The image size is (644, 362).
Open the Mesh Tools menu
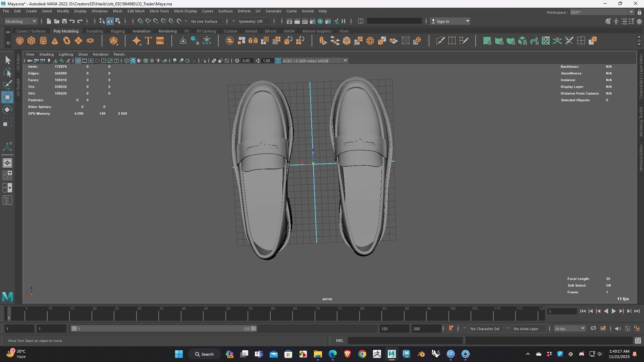pyautogui.click(x=159, y=11)
